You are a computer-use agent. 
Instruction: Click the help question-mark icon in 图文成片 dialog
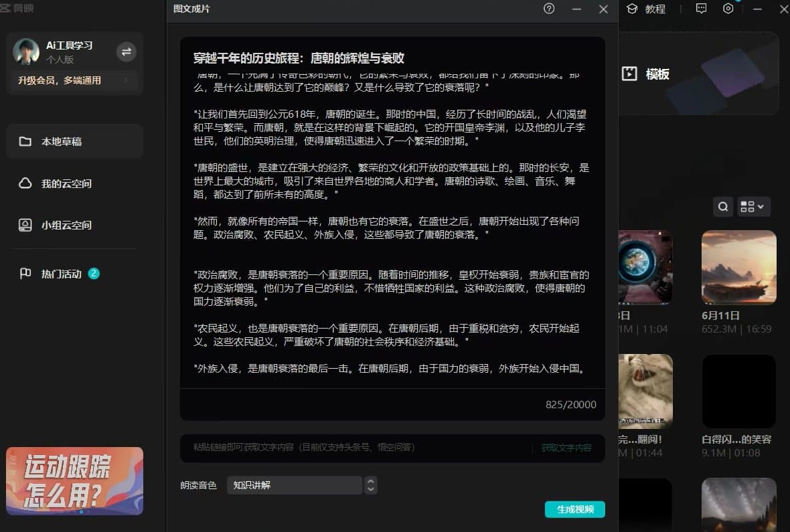tap(549, 9)
